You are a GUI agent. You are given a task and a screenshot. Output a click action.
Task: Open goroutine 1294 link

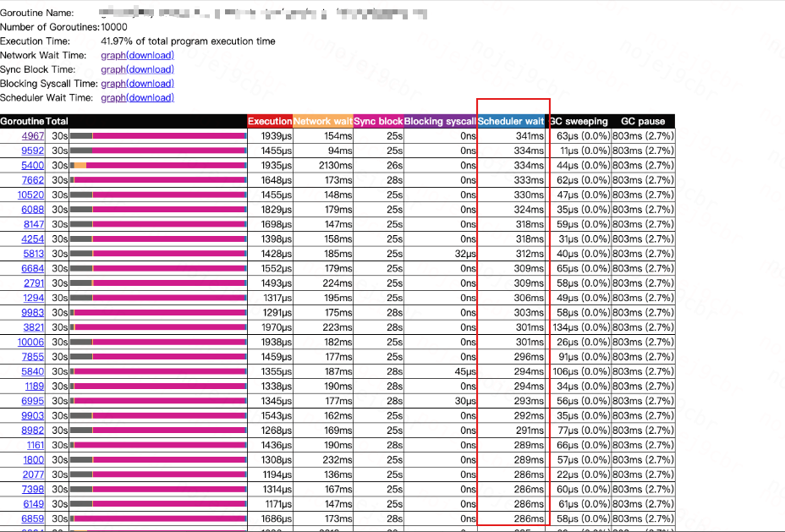click(34, 298)
